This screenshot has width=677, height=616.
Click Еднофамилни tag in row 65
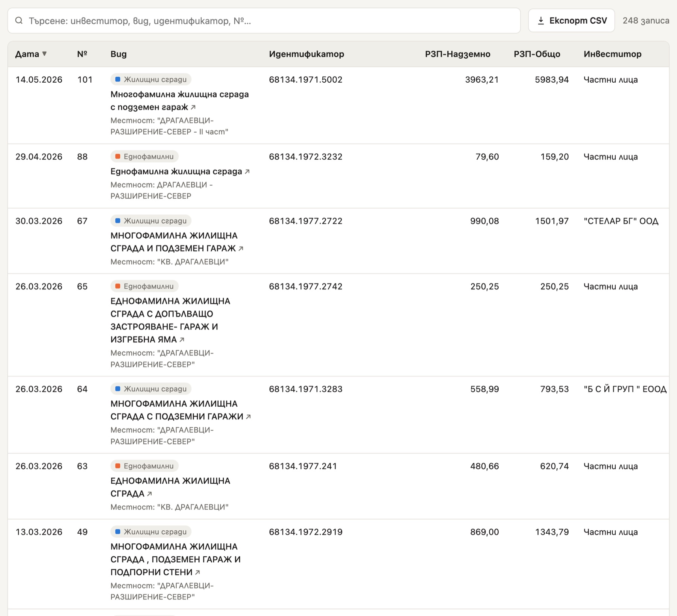click(x=144, y=286)
